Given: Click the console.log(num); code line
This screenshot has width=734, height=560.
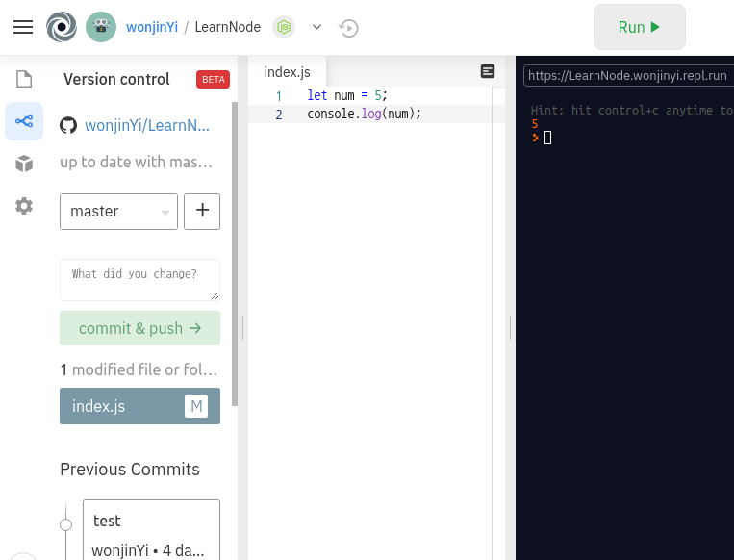Looking at the screenshot, I should (365, 114).
